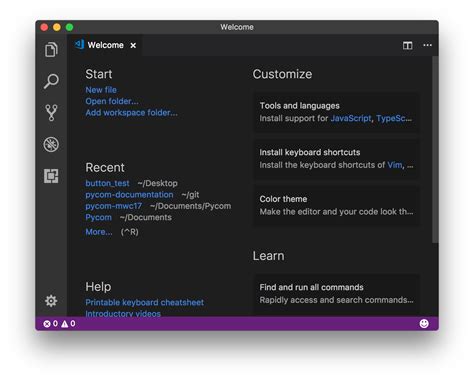The height and width of the screenshot is (381, 474).
Task: Click the split editor icon
Action: [407, 45]
